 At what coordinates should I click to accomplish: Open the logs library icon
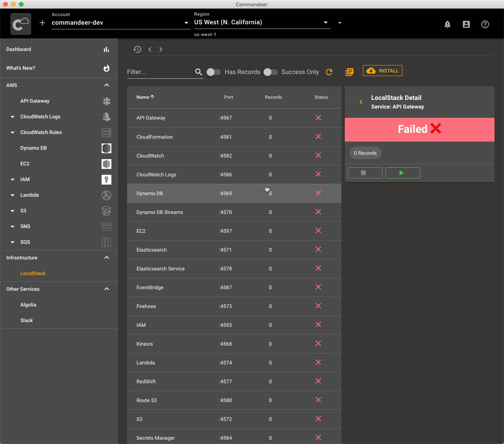pyautogui.click(x=349, y=72)
